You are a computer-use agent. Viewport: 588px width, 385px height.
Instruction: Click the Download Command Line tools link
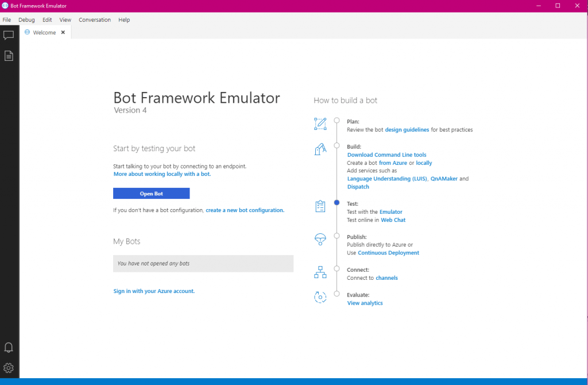point(386,155)
